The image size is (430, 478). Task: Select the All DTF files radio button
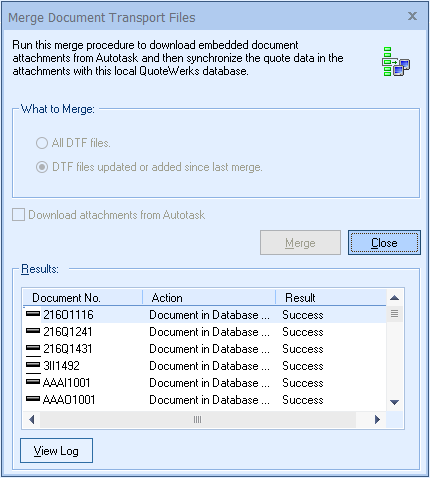click(x=42, y=143)
